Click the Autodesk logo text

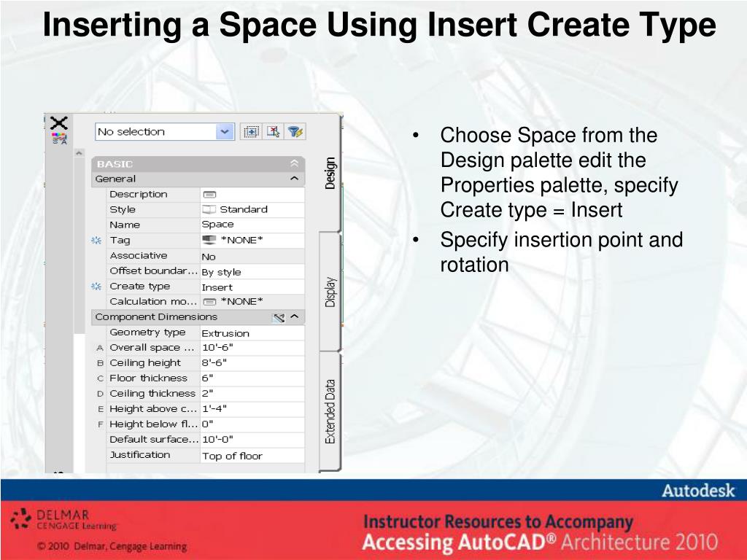tap(698, 491)
